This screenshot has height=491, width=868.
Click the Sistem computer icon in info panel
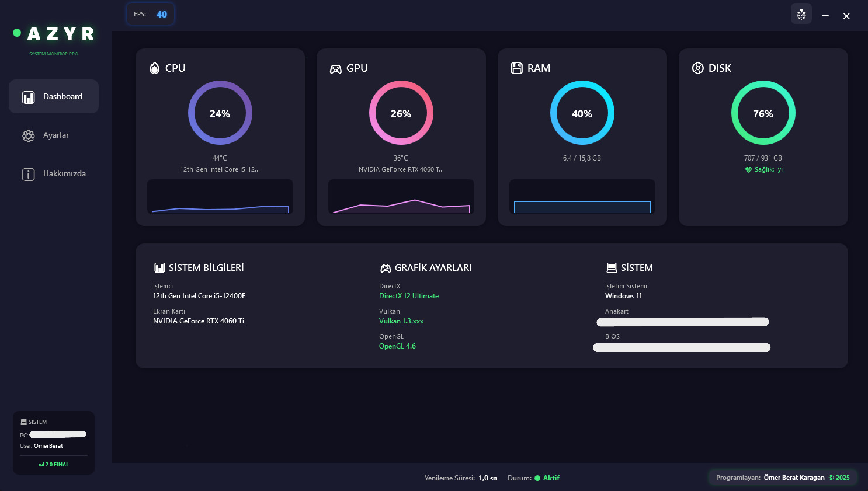(x=612, y=268)
